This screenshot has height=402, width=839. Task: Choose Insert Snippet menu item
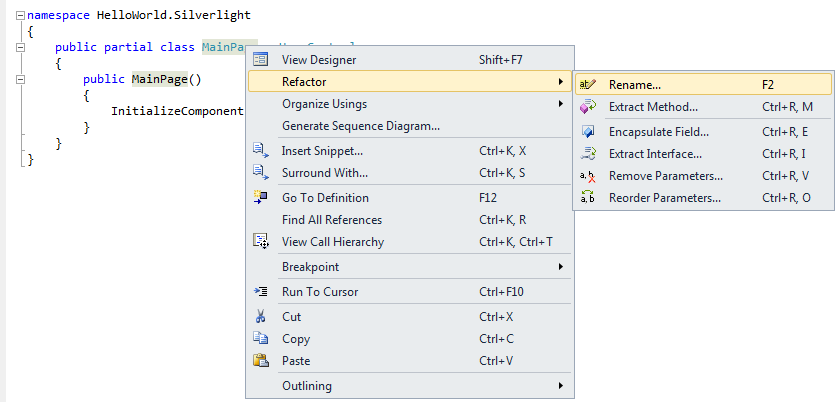409,151
